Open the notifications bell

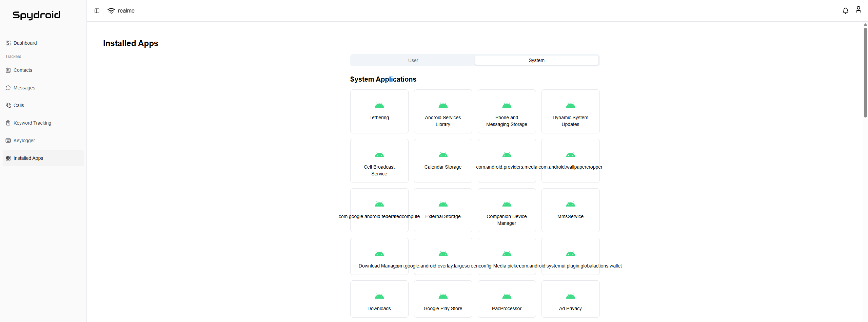[x=846, y=11]
